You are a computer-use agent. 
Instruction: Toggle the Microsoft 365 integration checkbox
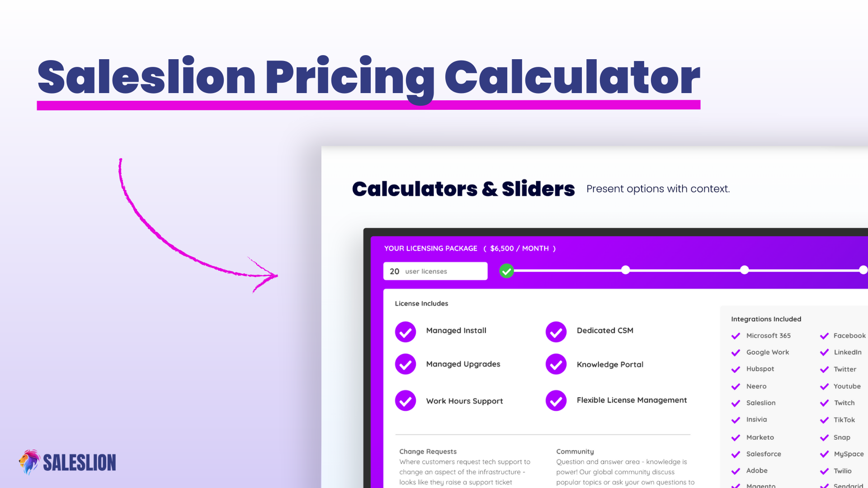(736, 335)
